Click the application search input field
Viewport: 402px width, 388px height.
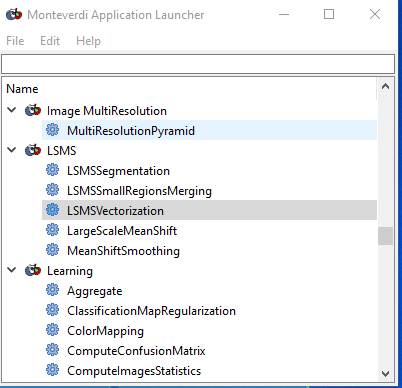click(x=198, y=64)
